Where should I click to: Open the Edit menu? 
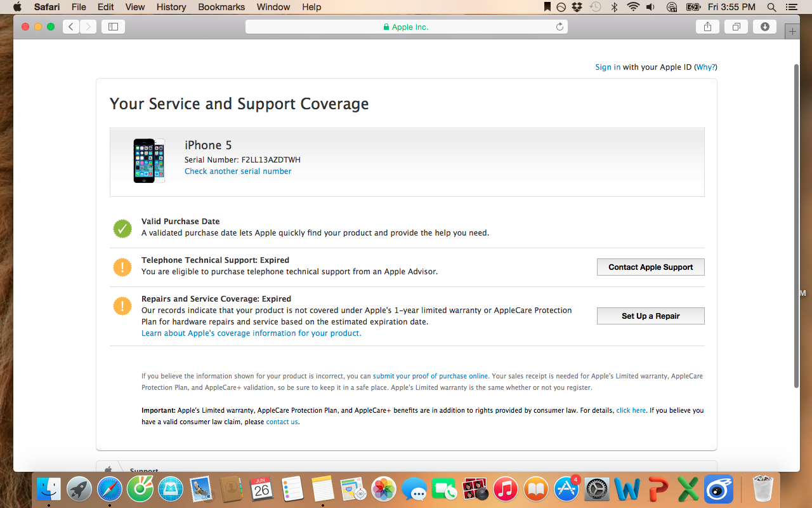click(x=106, y=7)
